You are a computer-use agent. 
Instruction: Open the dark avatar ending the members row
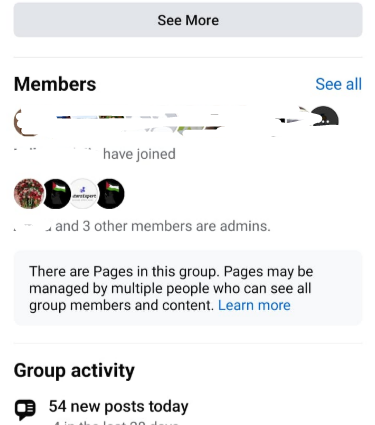click(324, 117)
